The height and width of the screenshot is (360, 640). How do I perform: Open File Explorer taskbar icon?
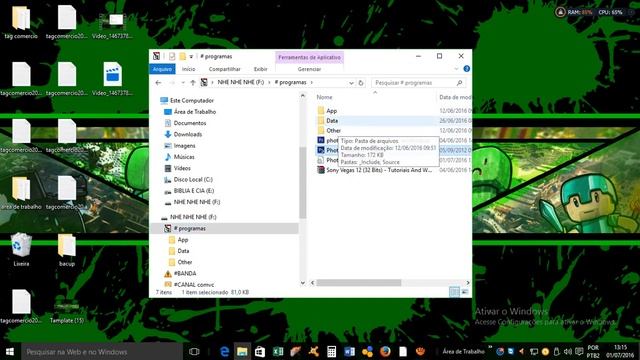click(242, 351)
